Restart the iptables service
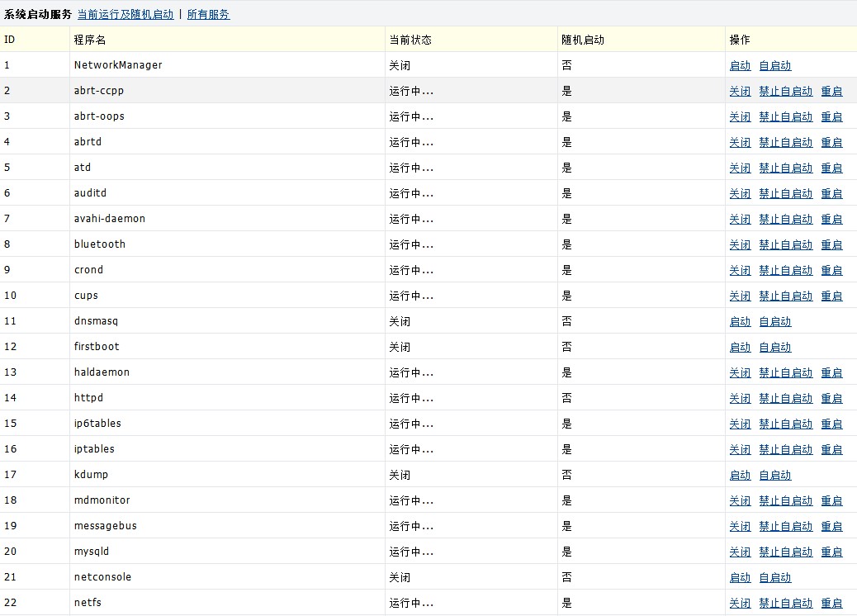The height and width of the screenshot is (616, 857). [x=831, y=450]
